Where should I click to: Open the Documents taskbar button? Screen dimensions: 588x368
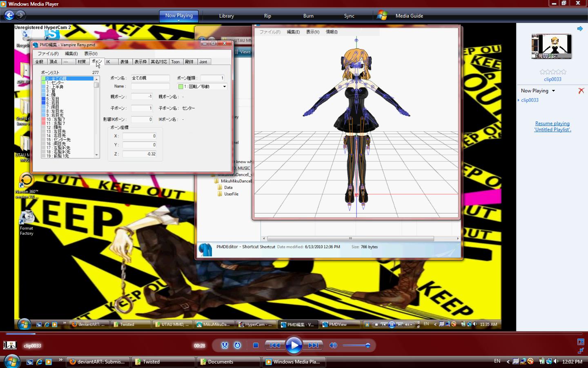(229, 362)
